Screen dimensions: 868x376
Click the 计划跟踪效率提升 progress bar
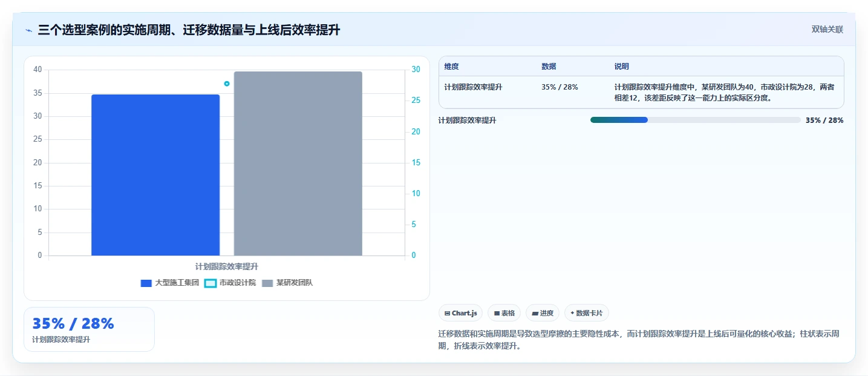click(695, 120)
